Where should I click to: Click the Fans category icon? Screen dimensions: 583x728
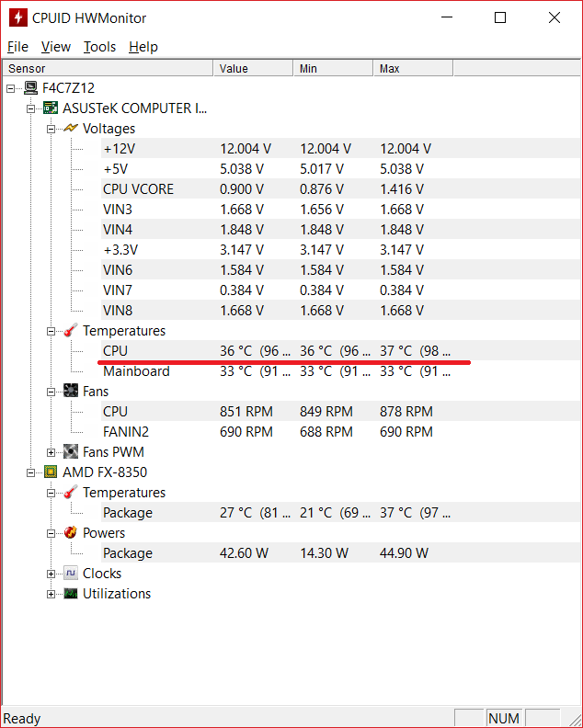pyautogui.click(x=71, y=392)
